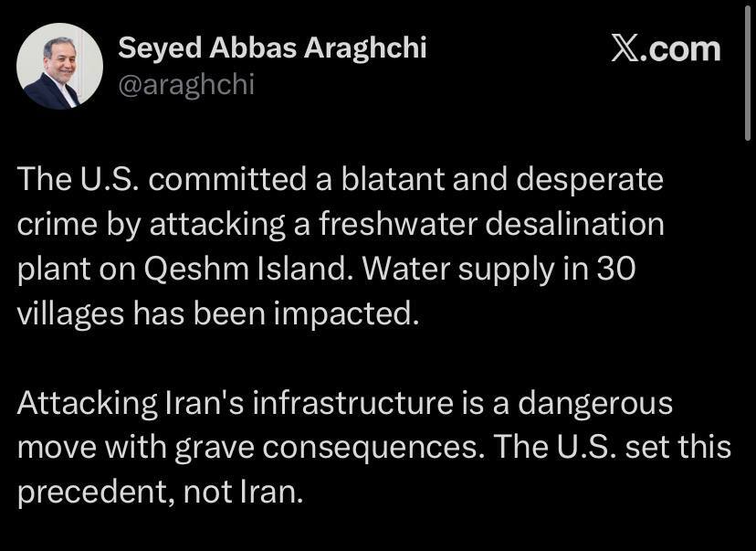Open the display name Seyed Abbas Araghchi

click(272, 48)
